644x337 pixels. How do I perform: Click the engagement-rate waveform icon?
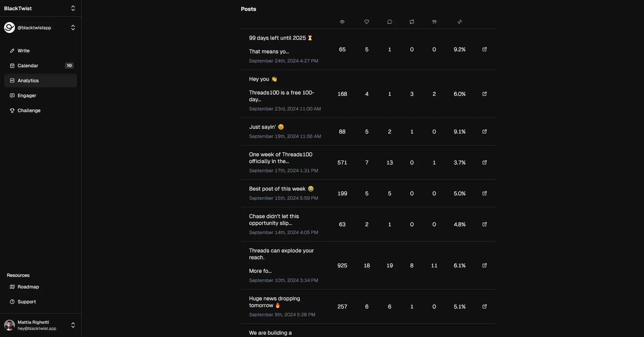click(460, 21)
